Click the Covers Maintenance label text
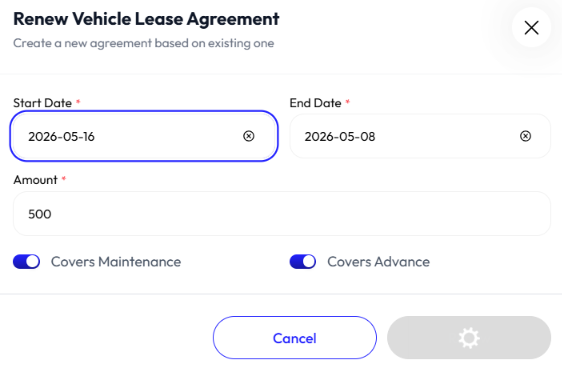 pyautogui.click(x=116, y=262)
